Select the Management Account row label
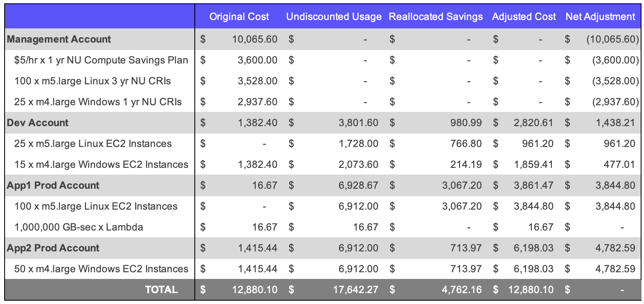644x304 pixels. pyautogui.click(x=59, y=39)
